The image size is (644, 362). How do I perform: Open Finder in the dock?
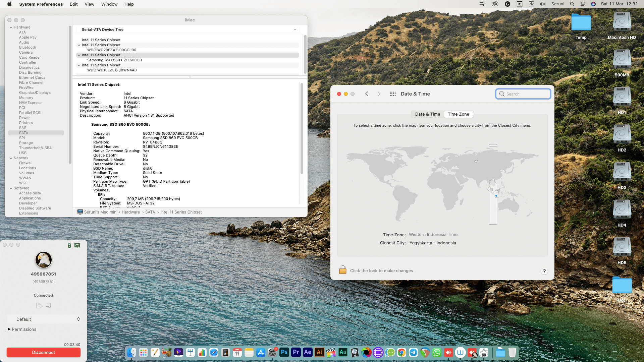(131, 352)
